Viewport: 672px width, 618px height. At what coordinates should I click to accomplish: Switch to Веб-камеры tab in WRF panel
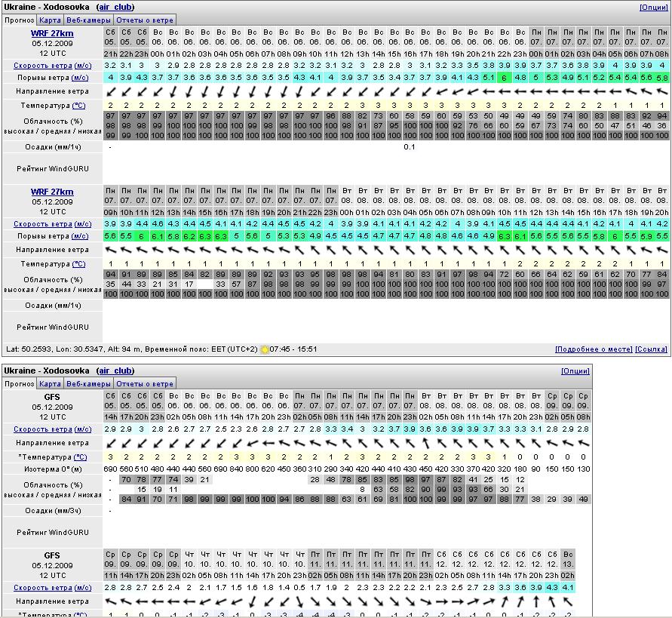[x=88, y=20]
